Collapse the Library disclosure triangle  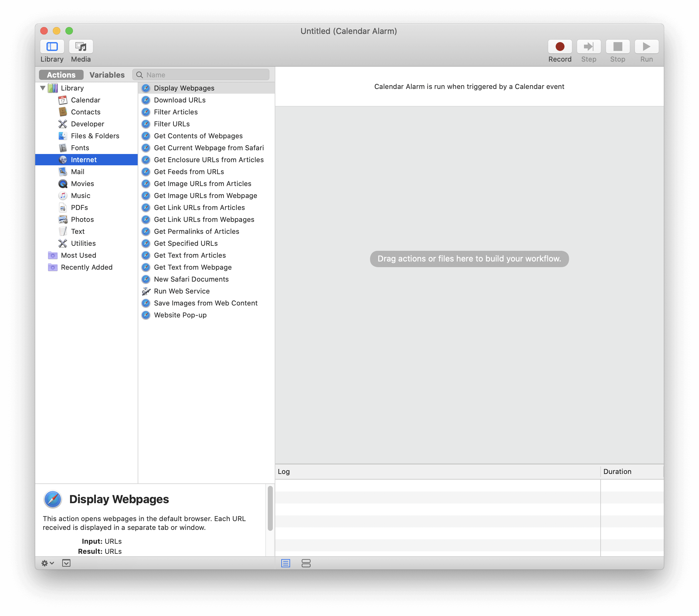[43, 88]
